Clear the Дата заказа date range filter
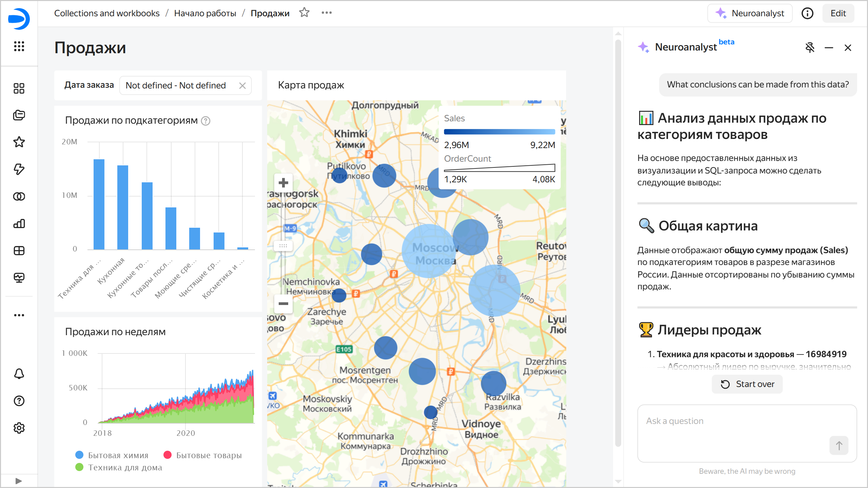The width and height of the screenshot is (868, 488). coord(242,85)
